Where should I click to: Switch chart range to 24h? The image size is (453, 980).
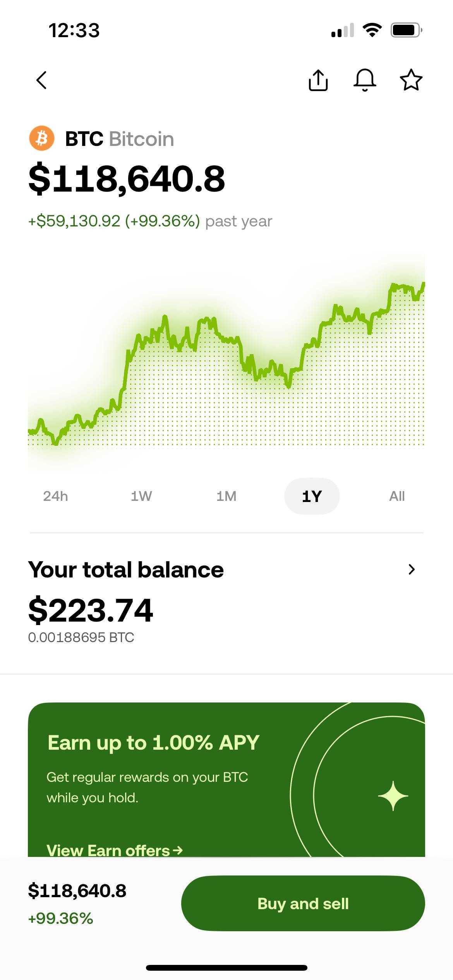click(55, 496)
